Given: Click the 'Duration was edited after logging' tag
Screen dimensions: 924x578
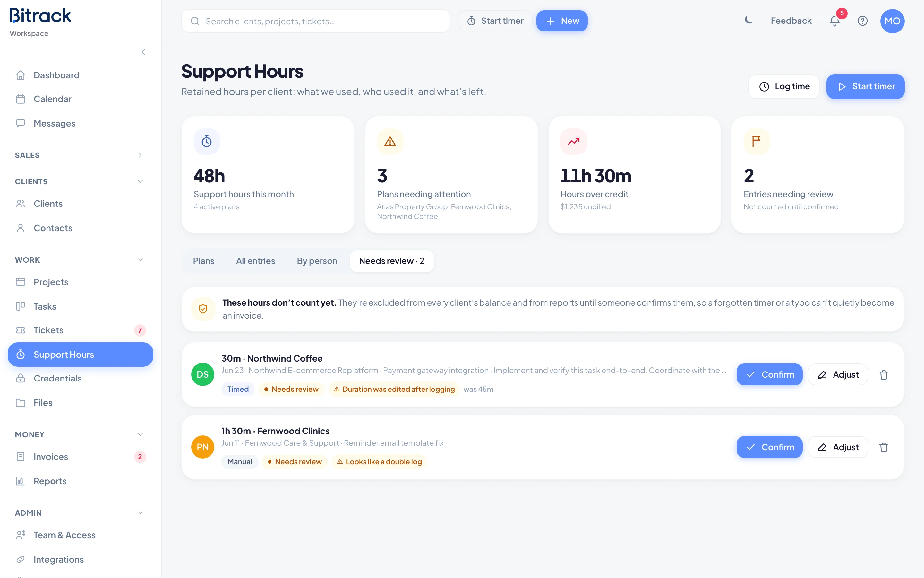Looking at the screenshot, I should coord(394,389).
